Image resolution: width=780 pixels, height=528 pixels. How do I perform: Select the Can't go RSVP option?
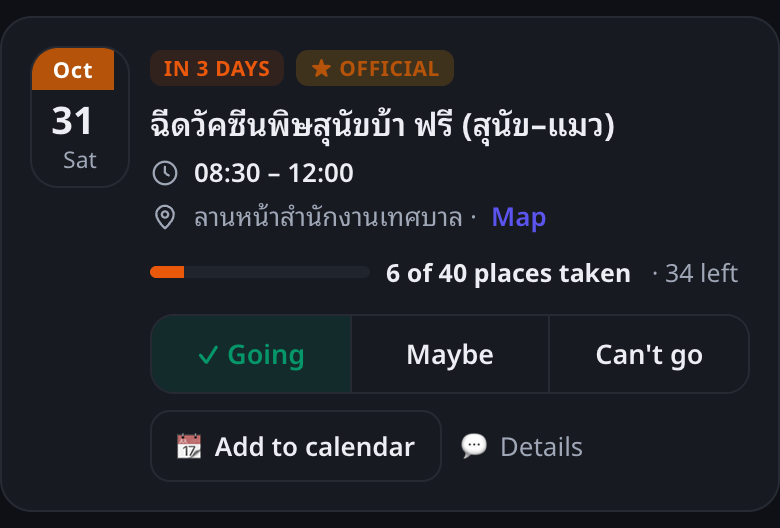649,354
